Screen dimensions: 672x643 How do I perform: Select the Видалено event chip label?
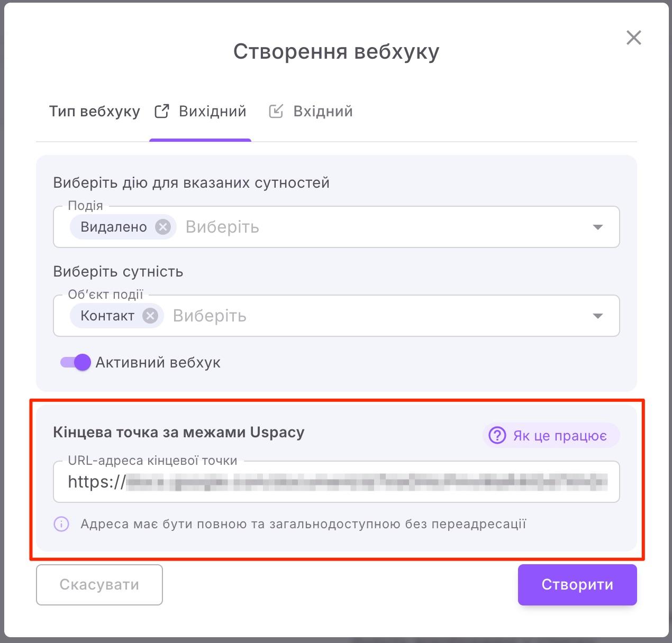coord(113,227)
